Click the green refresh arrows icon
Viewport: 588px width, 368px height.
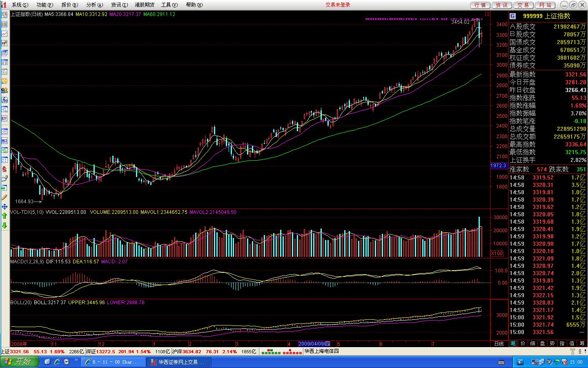click(4, 150)
